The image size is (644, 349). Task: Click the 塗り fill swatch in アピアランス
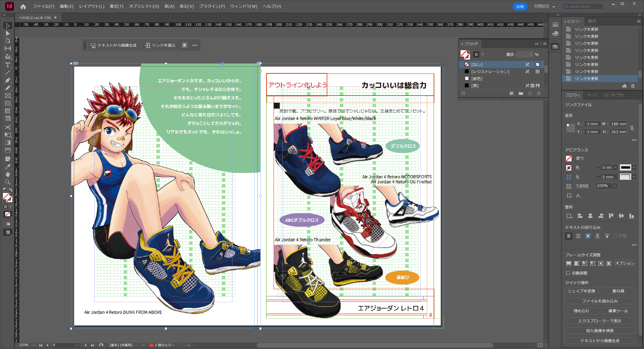tap(569, 158)
